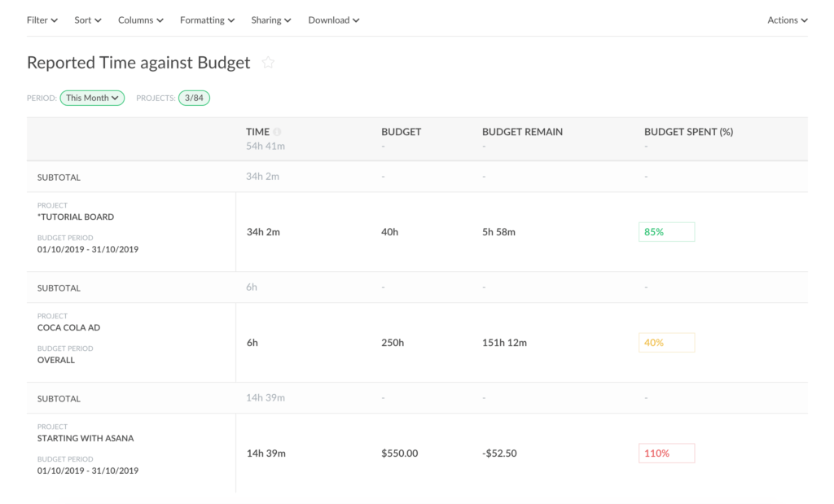
Task: Open the Filter menu
Action: click(x=42, y=20)
